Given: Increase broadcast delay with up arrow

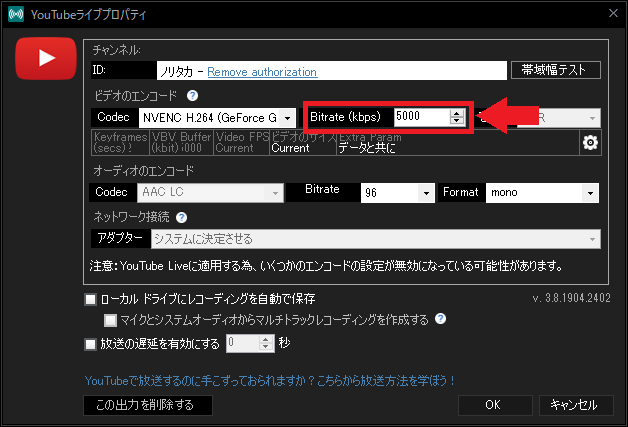Looking at the screenshot, I should tap(266, 340).
